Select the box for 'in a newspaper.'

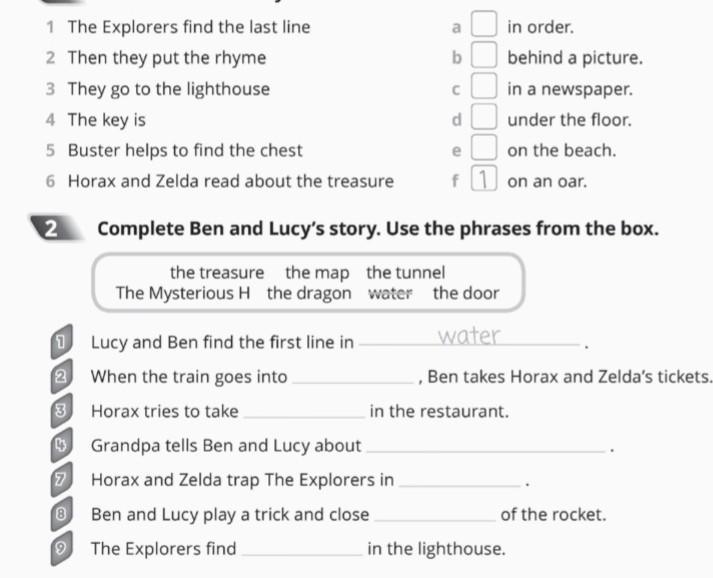(x=483, y=85)
